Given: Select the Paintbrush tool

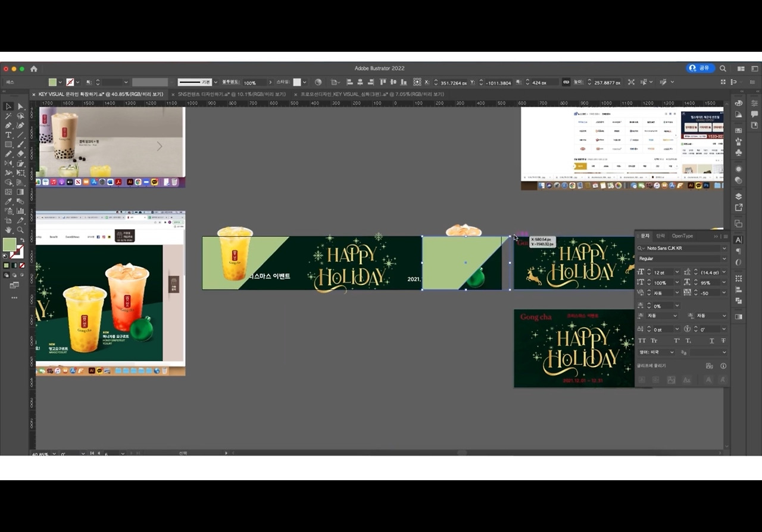Looking at the screenshot, I should [20, 145].
